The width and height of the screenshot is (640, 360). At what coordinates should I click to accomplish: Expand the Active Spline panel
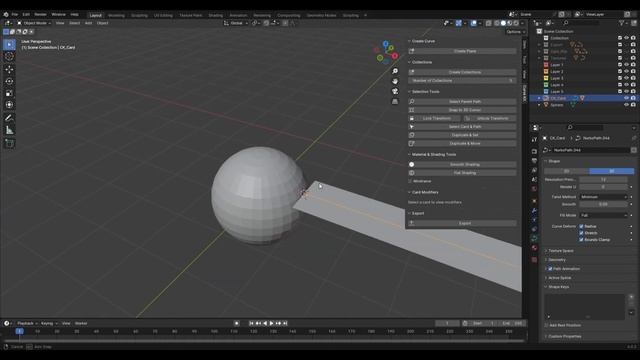558,278
